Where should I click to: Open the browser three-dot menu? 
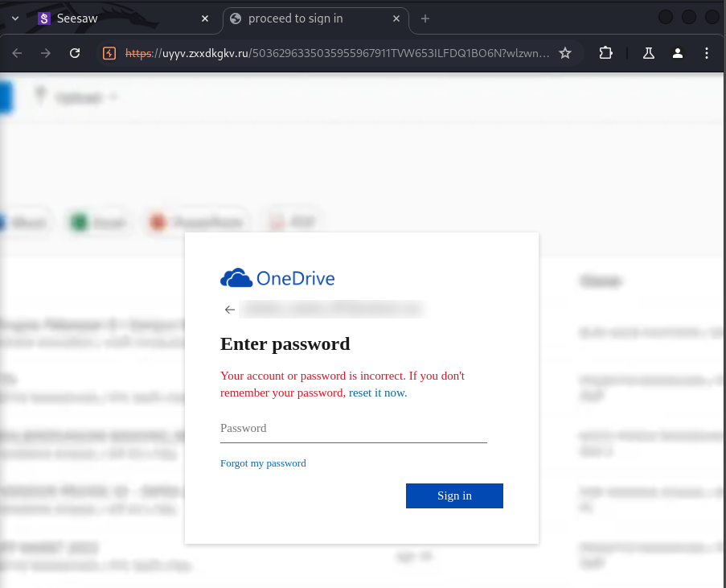click(x=707, y=53)
